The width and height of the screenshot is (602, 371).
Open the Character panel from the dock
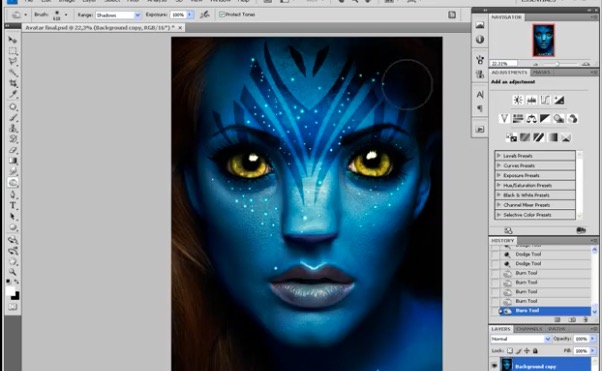480,94
